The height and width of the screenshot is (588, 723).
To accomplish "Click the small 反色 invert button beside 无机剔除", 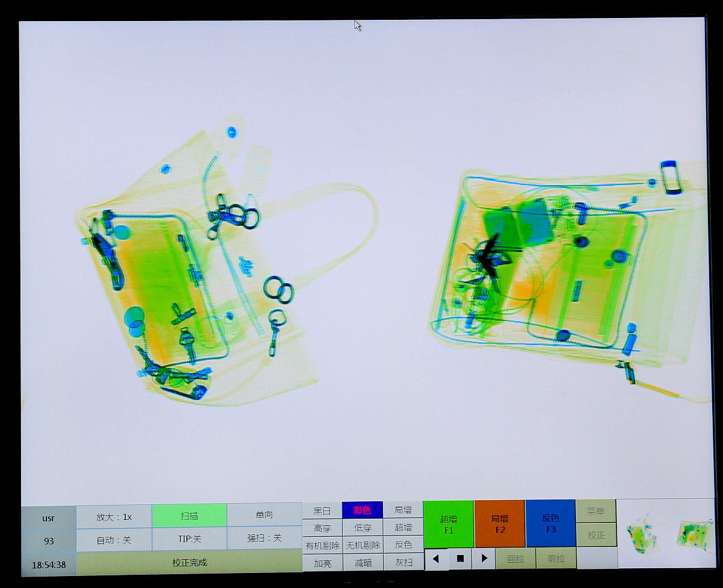I will pos(403,545).
